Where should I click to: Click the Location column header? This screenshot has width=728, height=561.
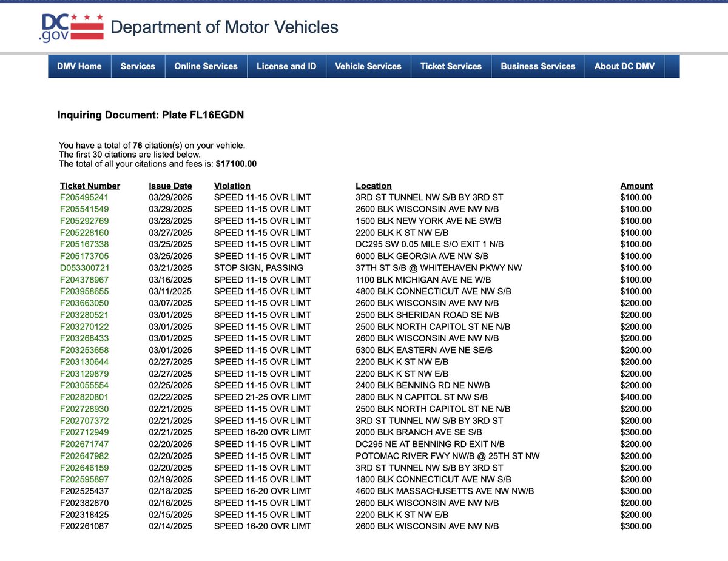click(x=374, y=186)
